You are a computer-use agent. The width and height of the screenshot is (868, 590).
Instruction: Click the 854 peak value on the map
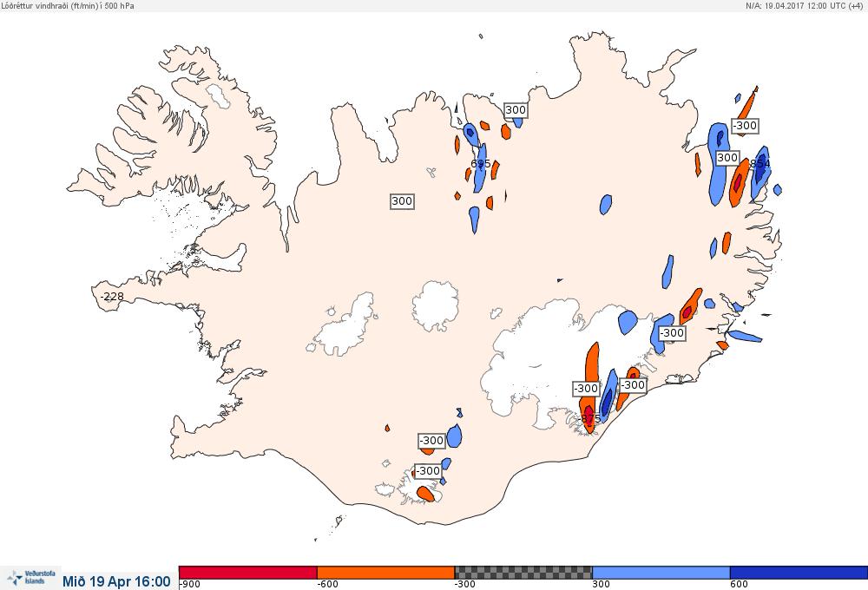[x=759, y=164]
